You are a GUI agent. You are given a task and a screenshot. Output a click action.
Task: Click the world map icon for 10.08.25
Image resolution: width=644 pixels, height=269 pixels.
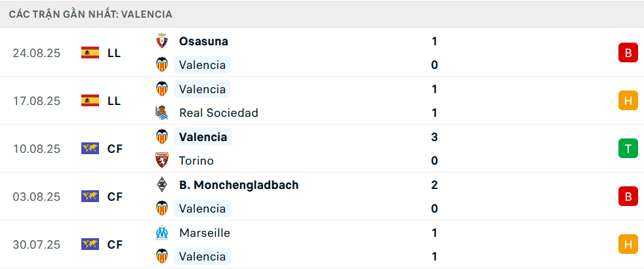click(x=90, y=149)
